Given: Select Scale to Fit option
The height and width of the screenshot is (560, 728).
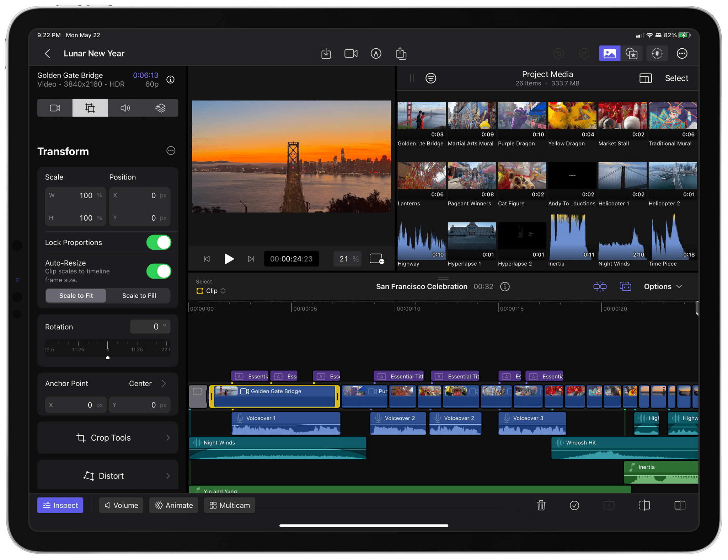Looking at the screenshot, I should [x=76, y=296].
